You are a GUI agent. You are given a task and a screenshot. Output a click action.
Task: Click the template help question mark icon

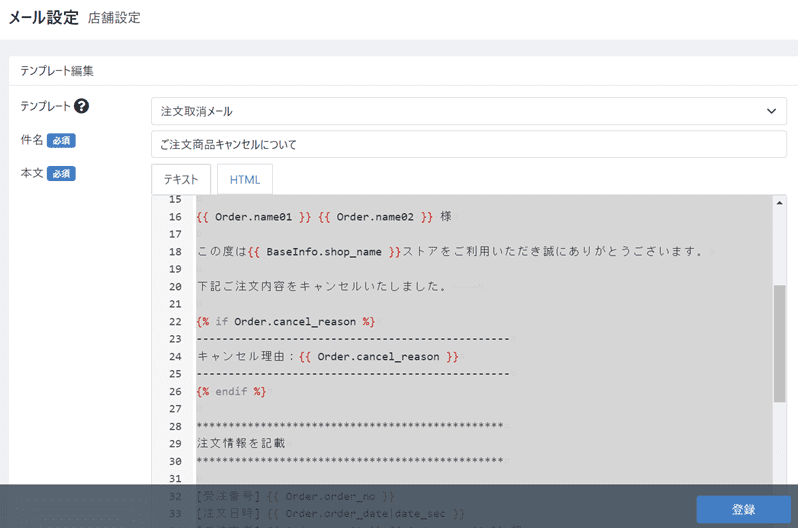pos(81,106)
